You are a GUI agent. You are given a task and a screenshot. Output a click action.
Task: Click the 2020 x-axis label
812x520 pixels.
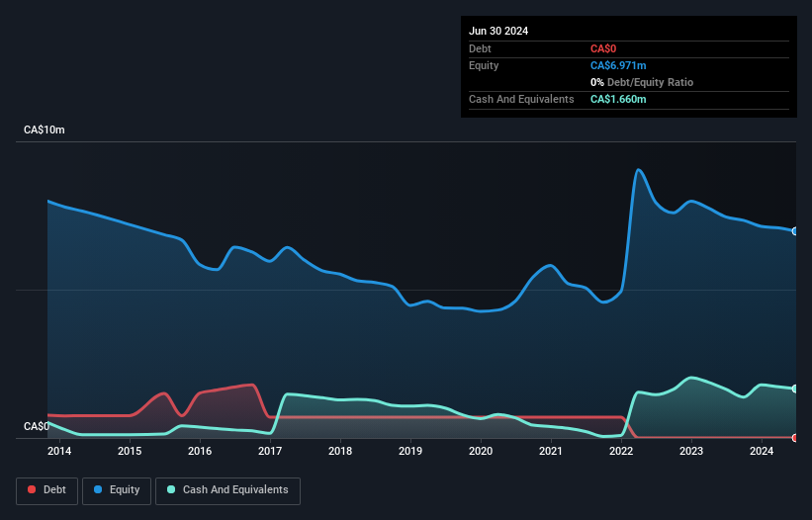[481, 451]
